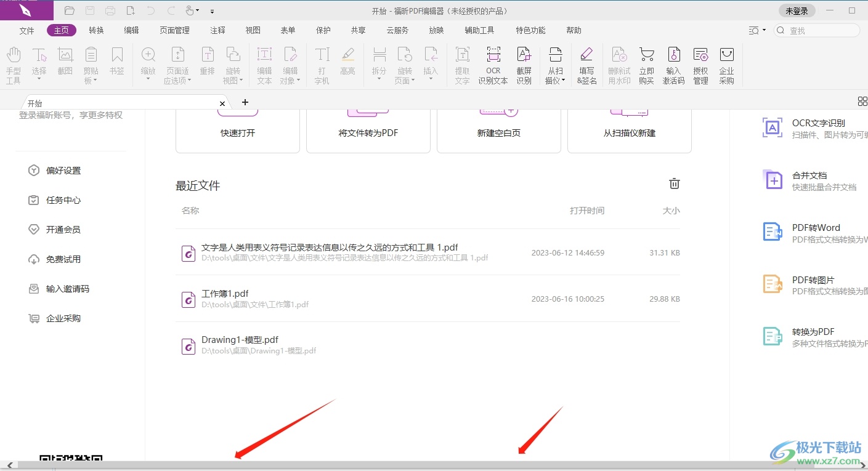Image resolution: width=868 pixels, height=471 pixels.
Task: Switch to the 特色功能 ribbon tab
Action: point(530,30)
